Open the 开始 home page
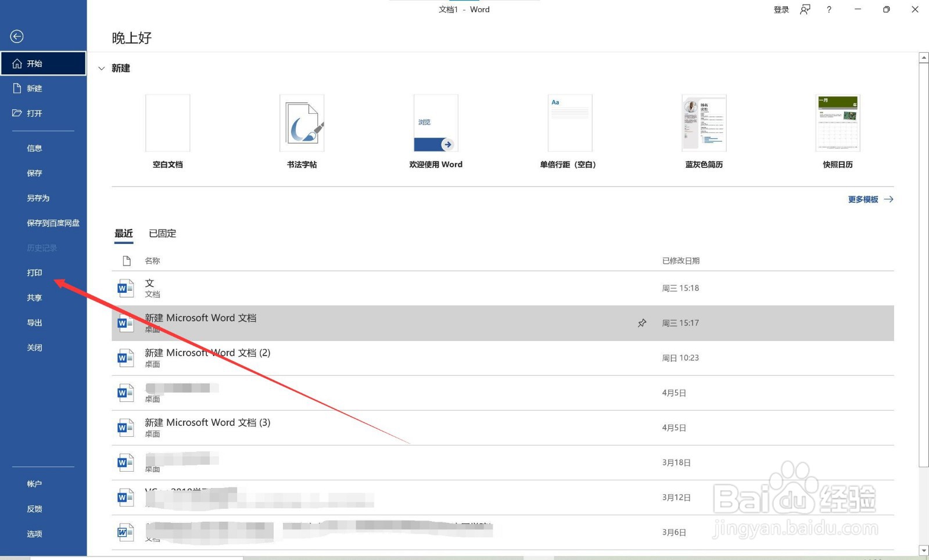 click(44, 63)
